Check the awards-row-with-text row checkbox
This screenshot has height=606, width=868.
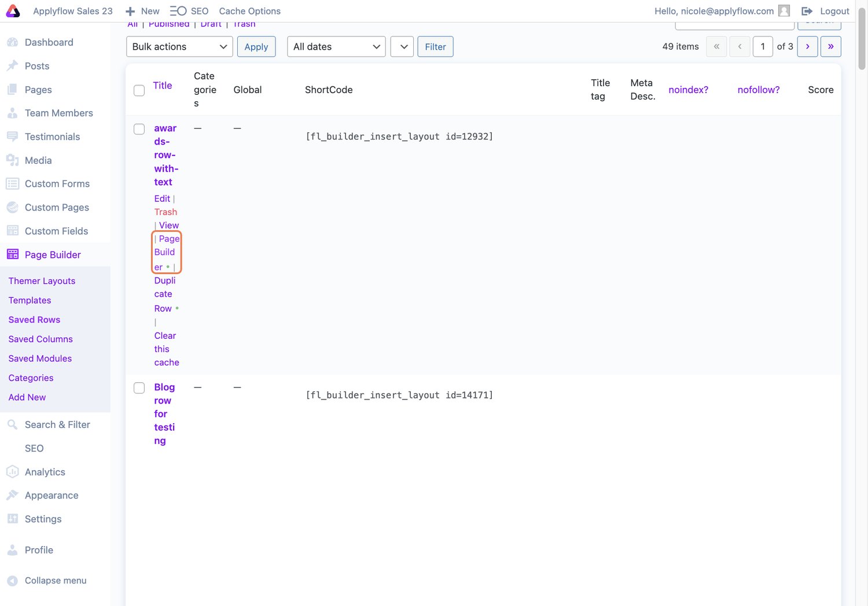139,129
